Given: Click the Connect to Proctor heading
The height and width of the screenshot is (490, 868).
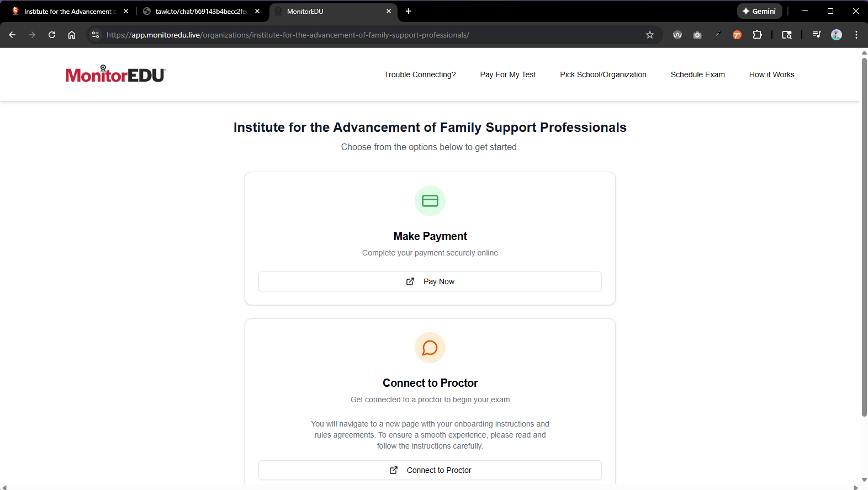Looking at the screenshot, I should (430, 383).
